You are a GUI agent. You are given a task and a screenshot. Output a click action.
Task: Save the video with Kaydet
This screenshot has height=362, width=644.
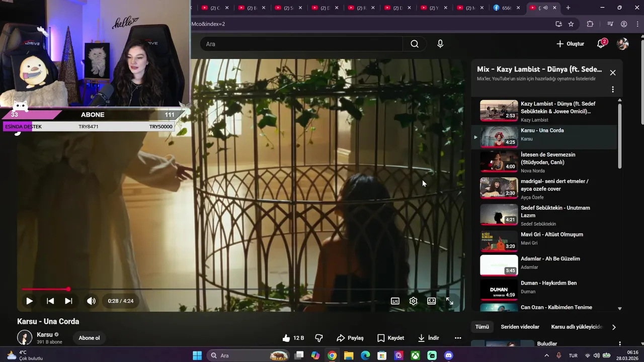coord(390,338)
